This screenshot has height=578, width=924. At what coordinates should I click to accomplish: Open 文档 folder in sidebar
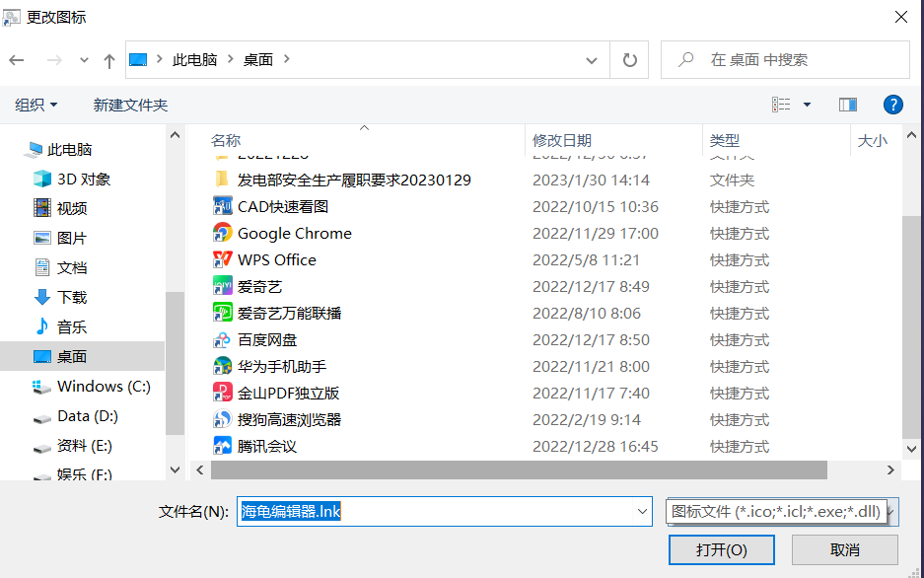pos(71,267)
